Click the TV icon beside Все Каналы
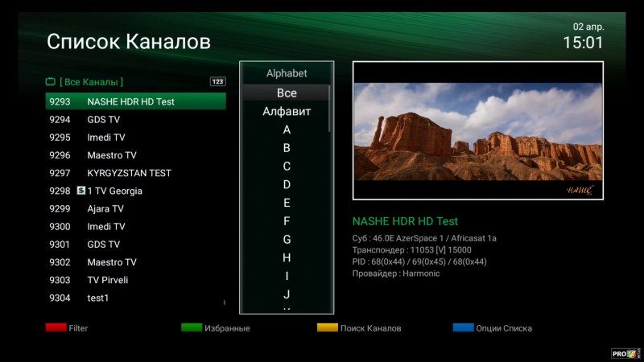 click(x=50, y=81)
